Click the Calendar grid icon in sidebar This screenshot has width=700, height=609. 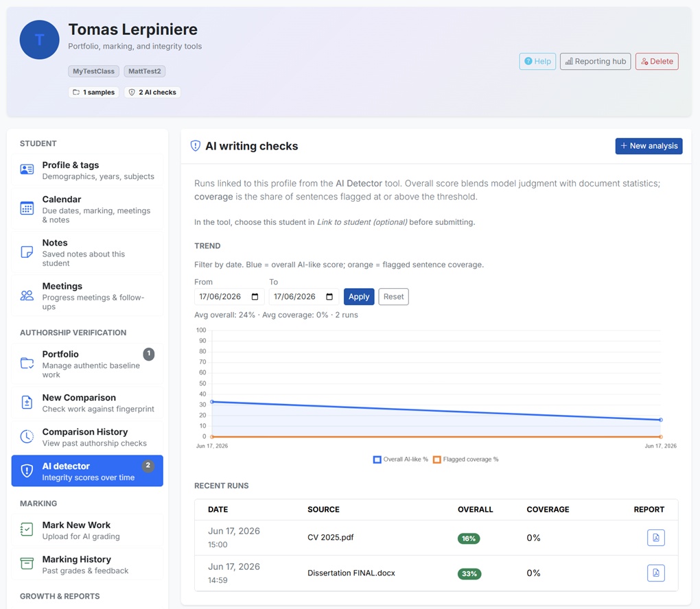[x=27, y=208]
